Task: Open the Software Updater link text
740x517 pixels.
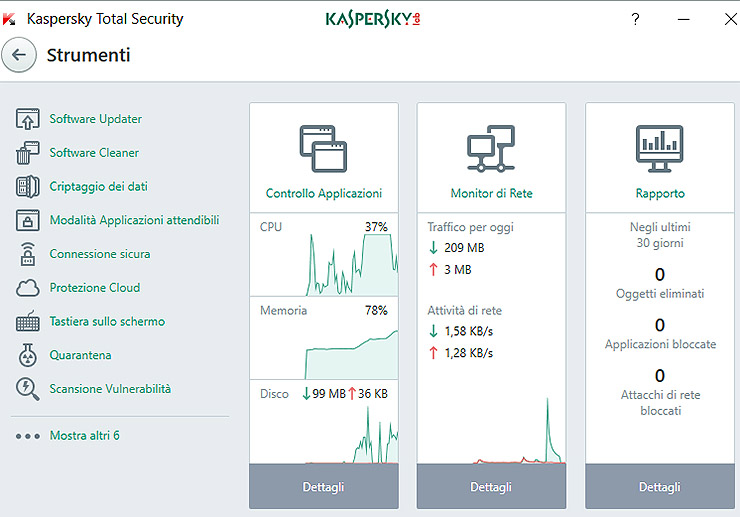Action: pyautogui.click(x=96, y=119)
